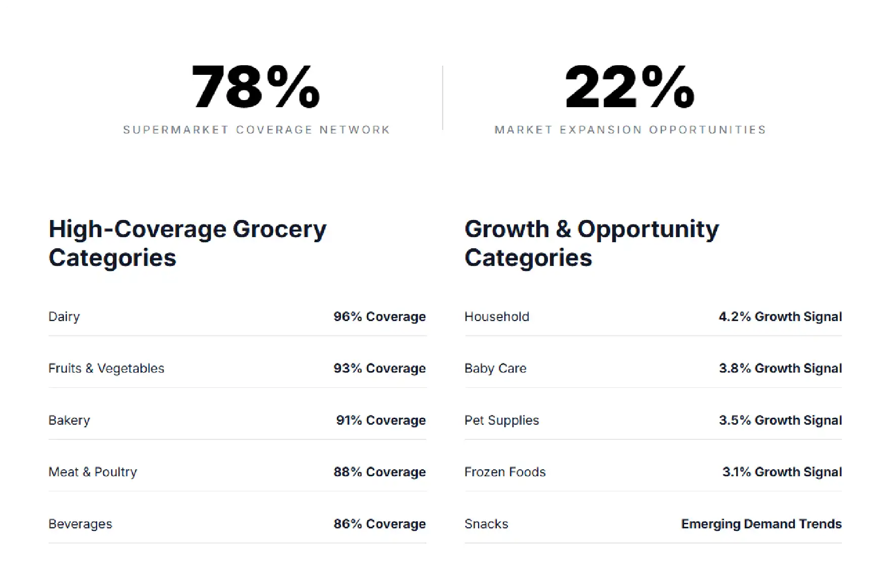Select the Household category row

(x=653, y=316)
